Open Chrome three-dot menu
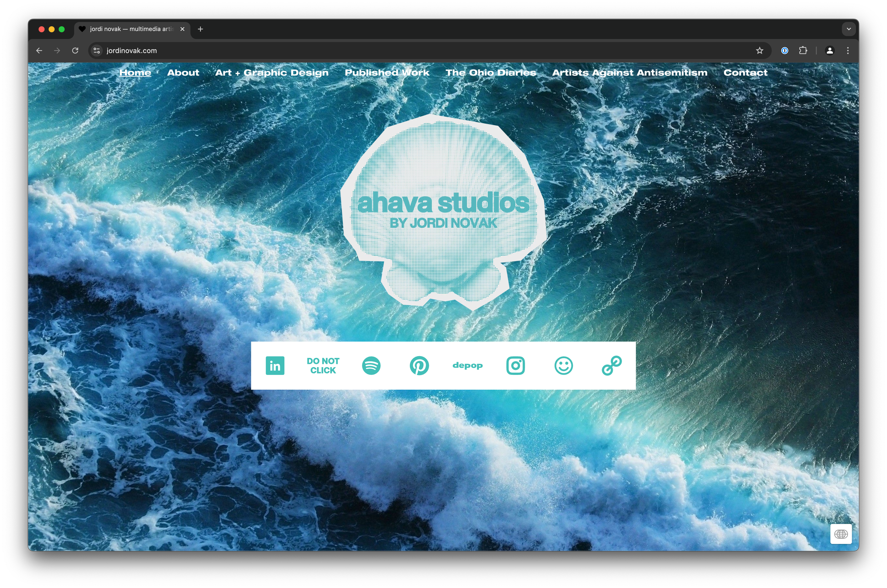Screen dimensions: 887x588 click(848, 51)
